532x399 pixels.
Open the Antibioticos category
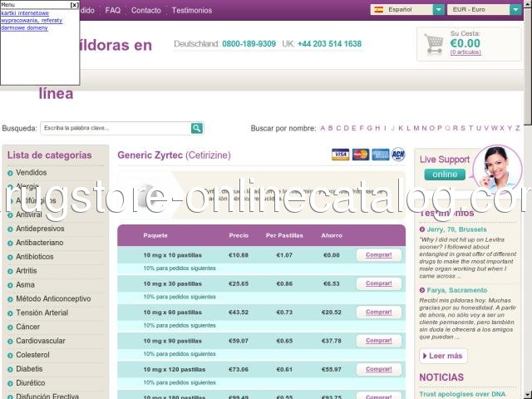coord(35,257)
